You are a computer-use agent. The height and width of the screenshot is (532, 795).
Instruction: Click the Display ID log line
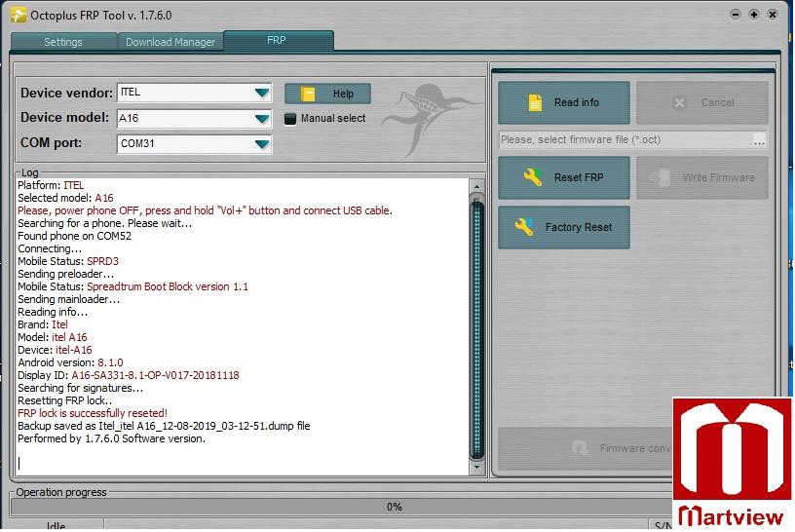(x=129, y=375)
